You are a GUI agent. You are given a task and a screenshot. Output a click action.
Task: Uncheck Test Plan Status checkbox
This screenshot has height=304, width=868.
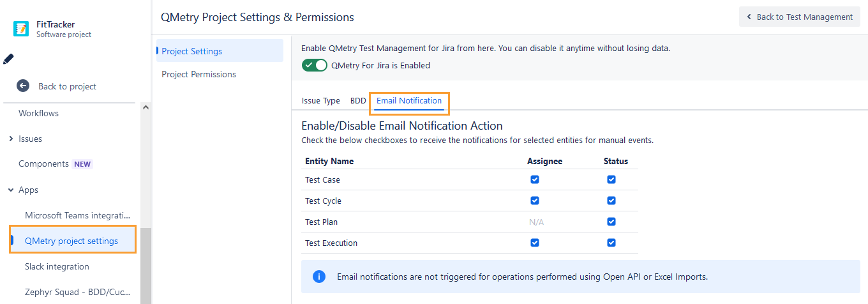click(x=611, y=222)
